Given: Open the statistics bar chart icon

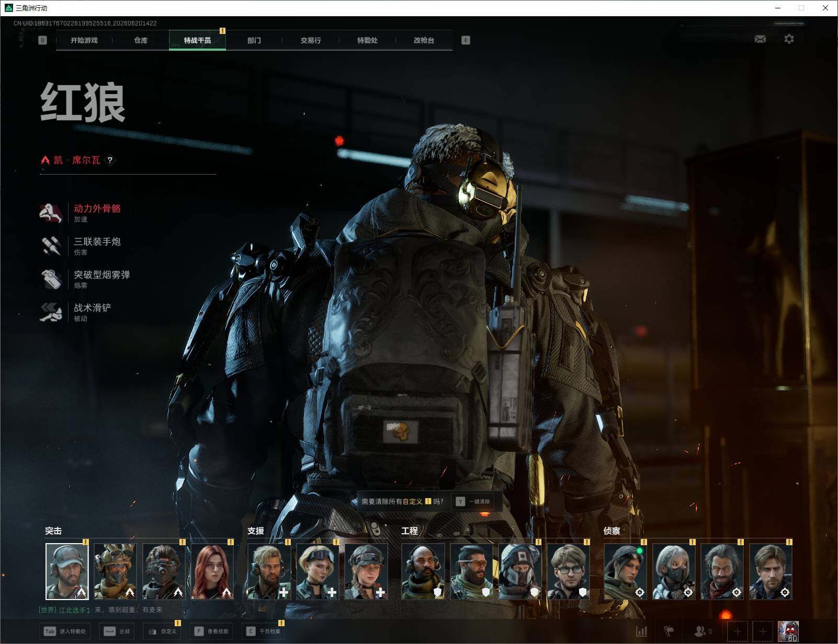Looking at the screenshot, I should pyautogui.click(x=641, y=631).
